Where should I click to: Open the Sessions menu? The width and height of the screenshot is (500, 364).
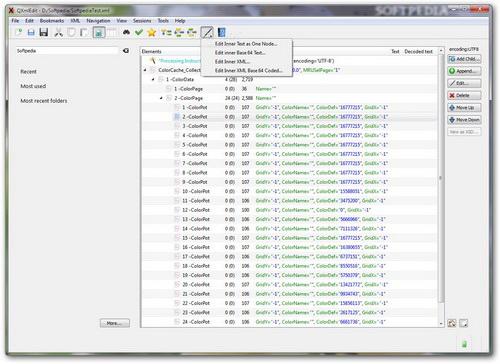142,21
